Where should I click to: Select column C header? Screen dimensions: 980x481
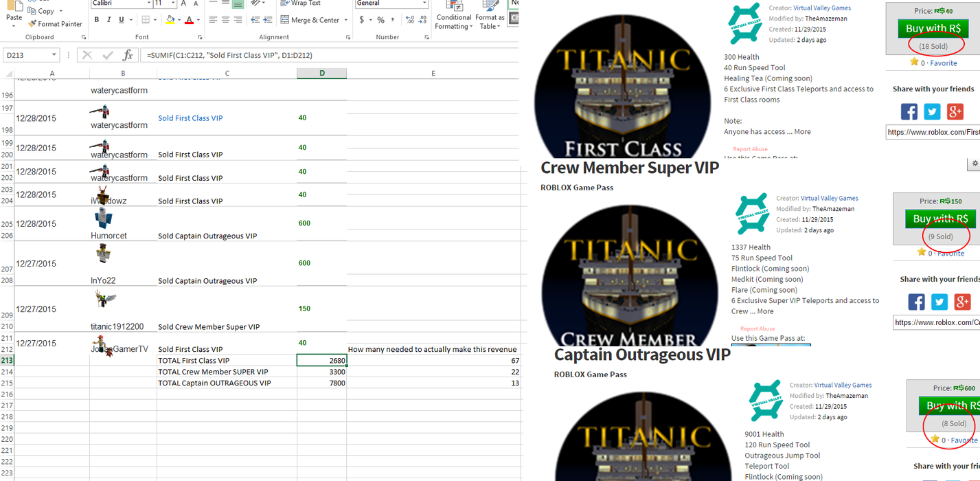[x=227, y=74]
